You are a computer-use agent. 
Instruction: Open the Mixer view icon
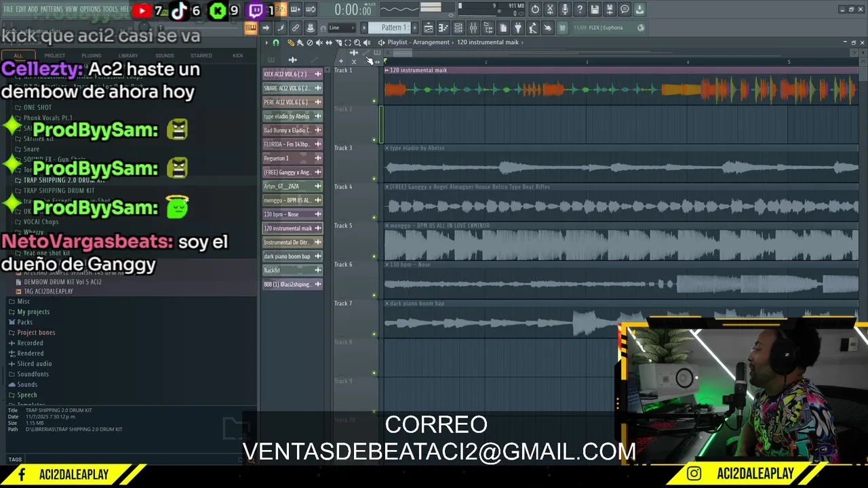click(473, 28)
